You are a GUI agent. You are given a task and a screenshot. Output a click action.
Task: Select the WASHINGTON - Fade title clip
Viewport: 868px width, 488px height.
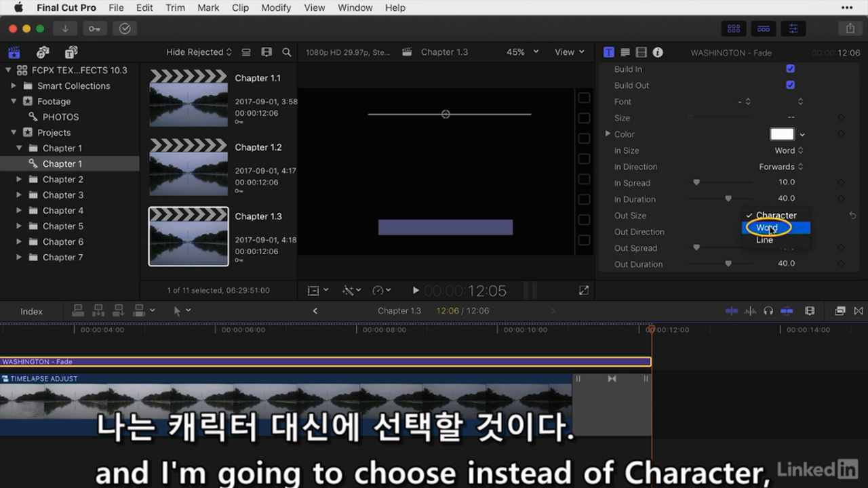pos(325,362)
